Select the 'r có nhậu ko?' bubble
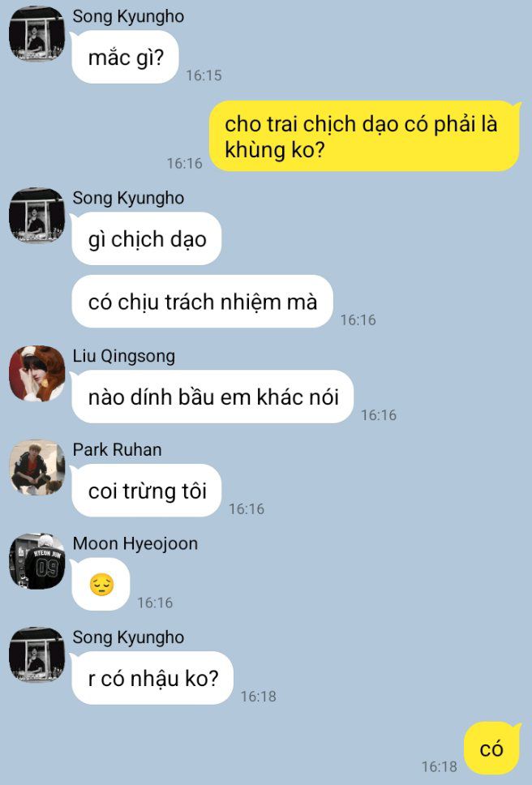Viewport: 532px width, 785px height. tap(152, 678)
